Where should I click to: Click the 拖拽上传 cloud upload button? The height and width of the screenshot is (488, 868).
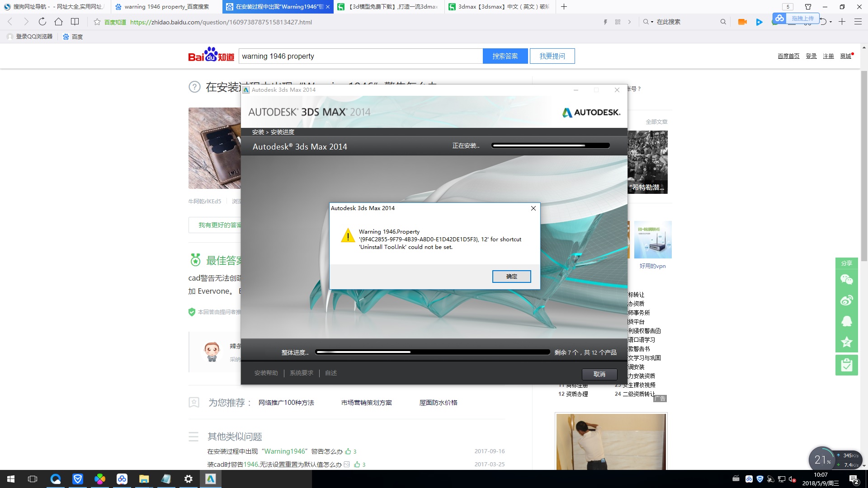(x=795, y=18)
